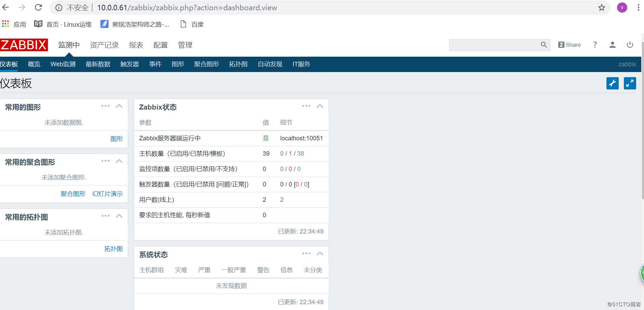The width and height of the screenshot is (644, 310).
Task: Open the 首页 · Linux运维 bookmark
Action: pyautogui.click(x=63, y=24)
